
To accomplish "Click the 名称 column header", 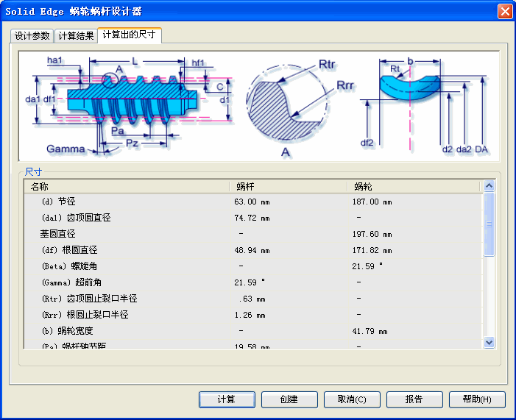I will [125, 187].
